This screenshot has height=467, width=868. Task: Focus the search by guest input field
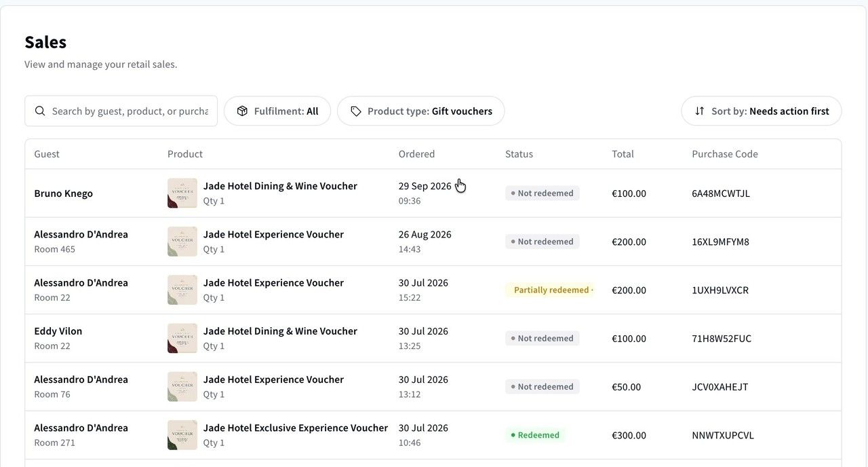coord(121,111)
